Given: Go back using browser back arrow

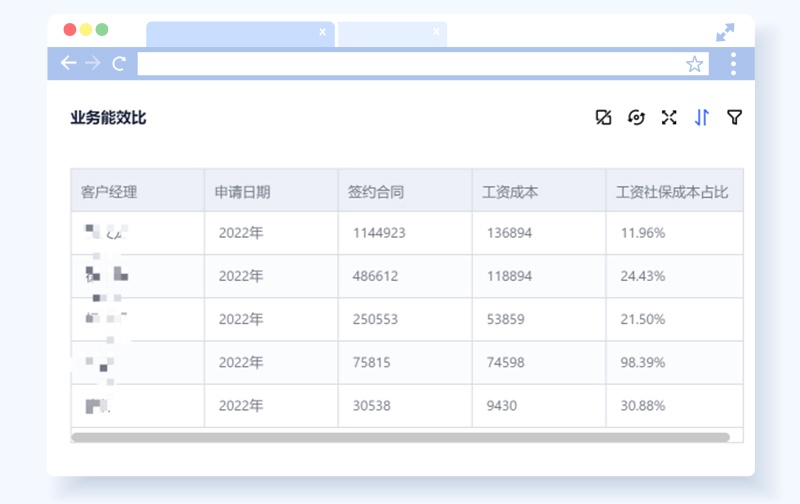Looking at the screenshot, I should 68,64.
